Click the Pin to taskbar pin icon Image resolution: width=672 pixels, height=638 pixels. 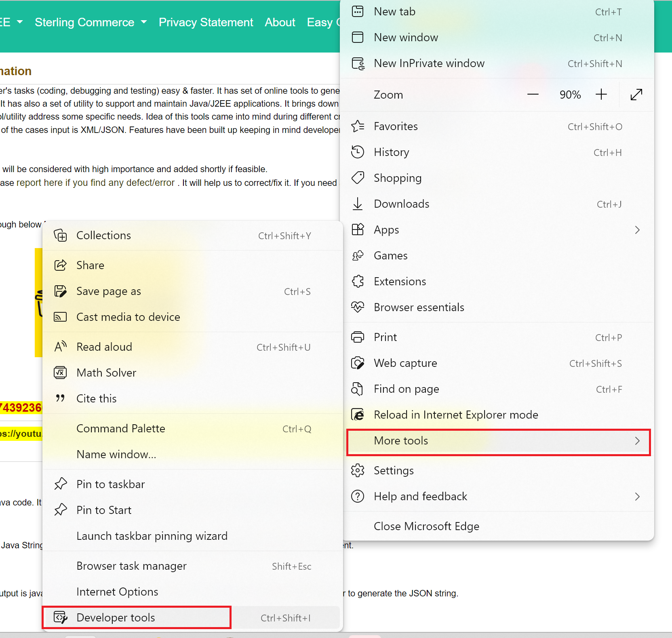pyautogui.click(x=60, y=484)
